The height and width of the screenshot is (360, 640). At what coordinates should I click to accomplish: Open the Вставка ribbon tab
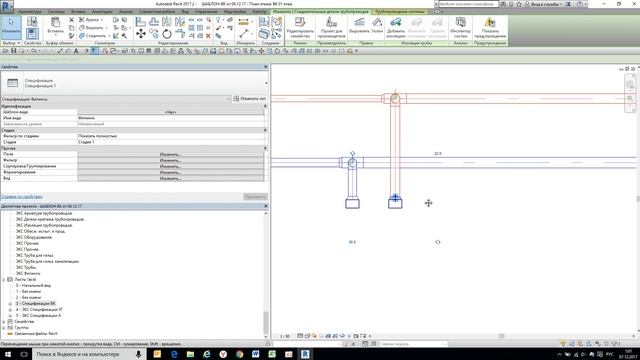78,11
